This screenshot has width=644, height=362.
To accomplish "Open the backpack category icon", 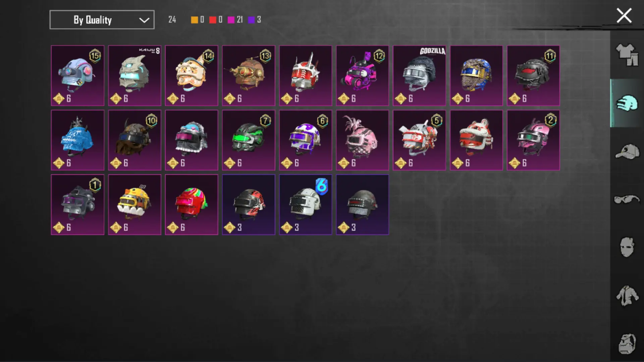I will (x=627, y=344).
